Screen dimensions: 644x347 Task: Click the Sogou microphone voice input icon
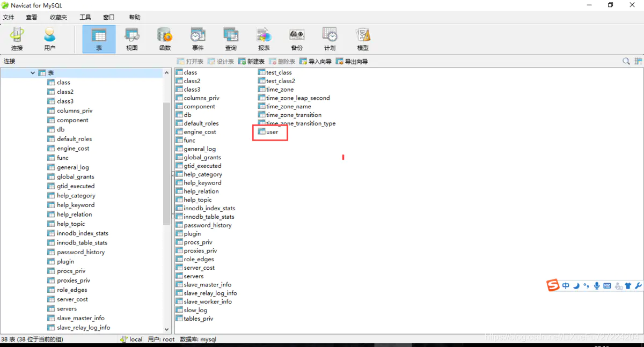(597, 286)
